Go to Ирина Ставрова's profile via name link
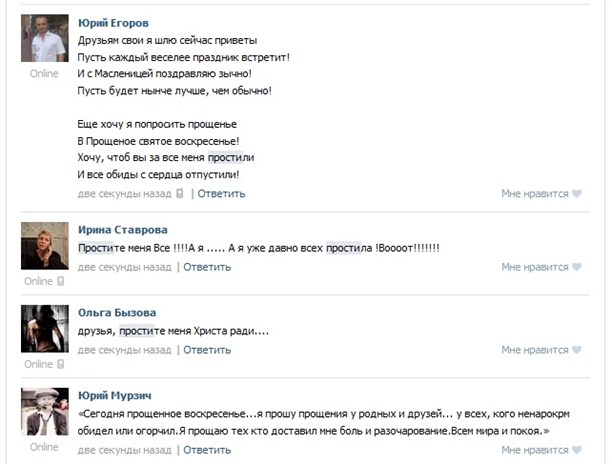 coord(122,229)
